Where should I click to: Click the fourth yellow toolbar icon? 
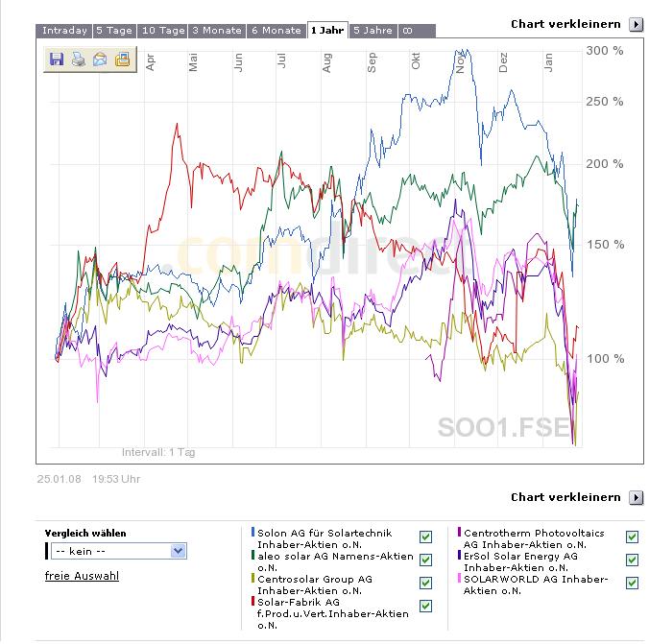[122, 60]
